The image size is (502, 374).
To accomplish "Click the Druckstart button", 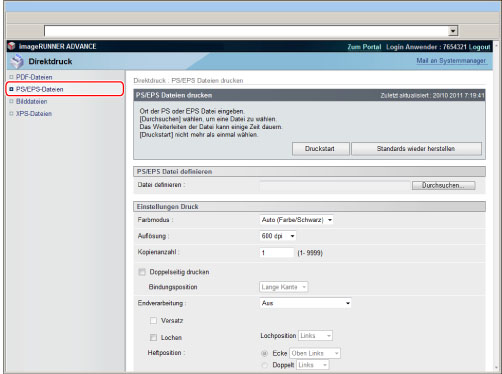I will (321, 149).
